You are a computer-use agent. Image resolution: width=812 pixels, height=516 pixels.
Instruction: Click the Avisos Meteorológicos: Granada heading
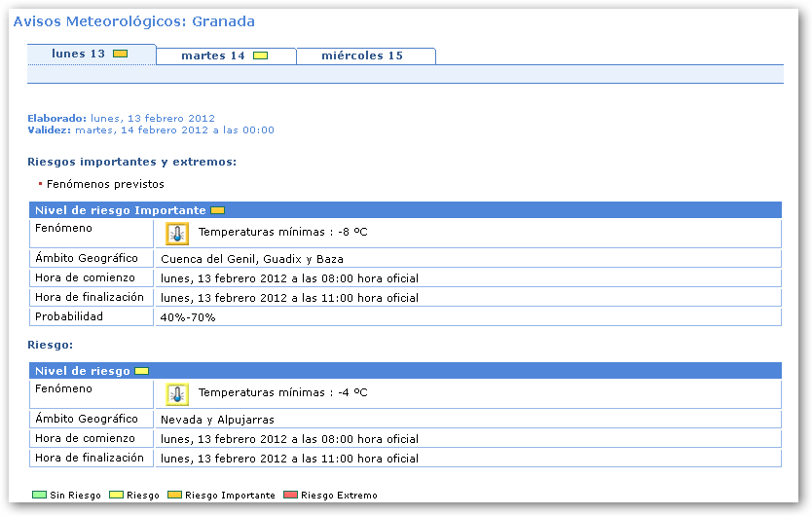(x=134, y=21)
